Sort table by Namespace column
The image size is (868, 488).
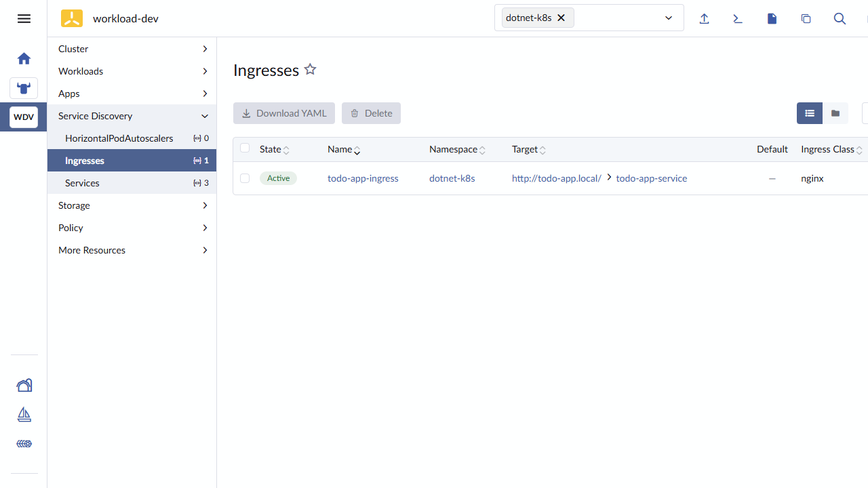pyautogui.click(x=457, y=149)
